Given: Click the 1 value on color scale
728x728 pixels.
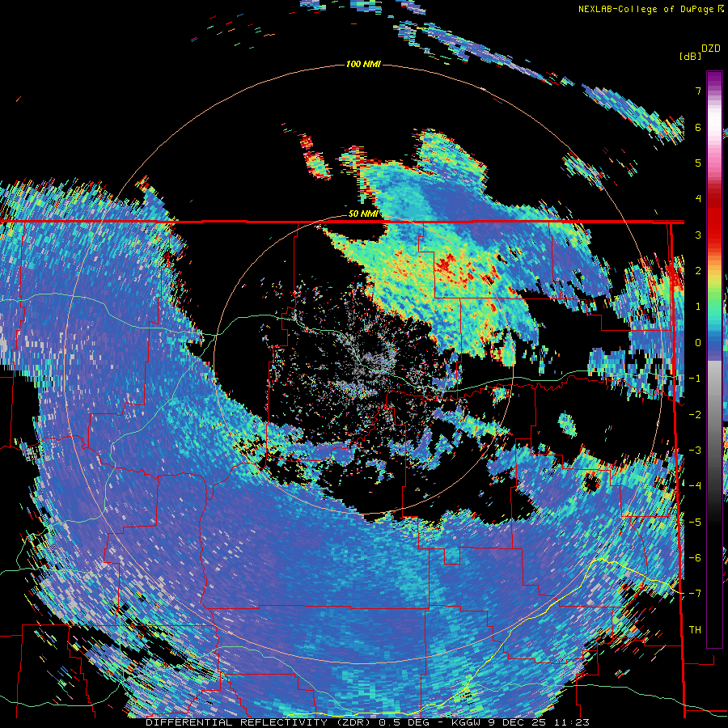Looking at the screenshot, I should coord(698,307).
